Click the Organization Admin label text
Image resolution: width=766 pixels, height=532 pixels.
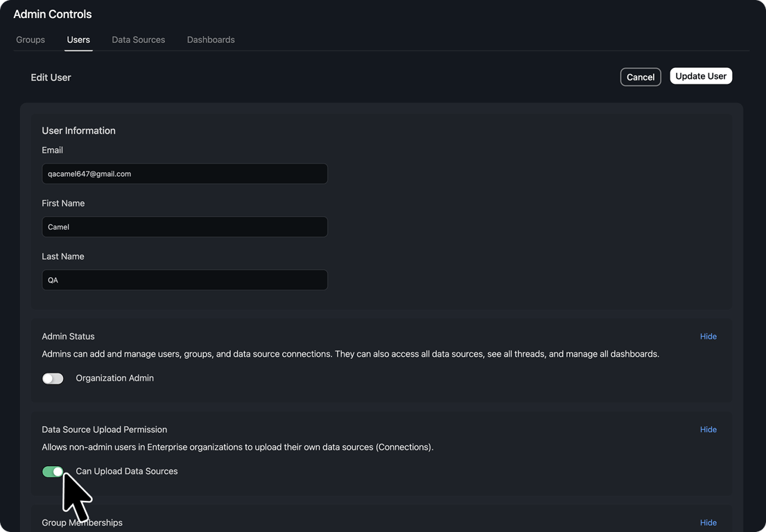point(114,378)
